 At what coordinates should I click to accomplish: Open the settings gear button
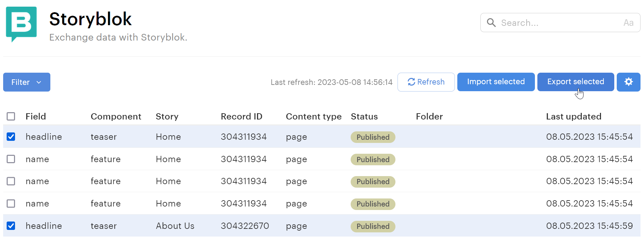coord(628,82)
